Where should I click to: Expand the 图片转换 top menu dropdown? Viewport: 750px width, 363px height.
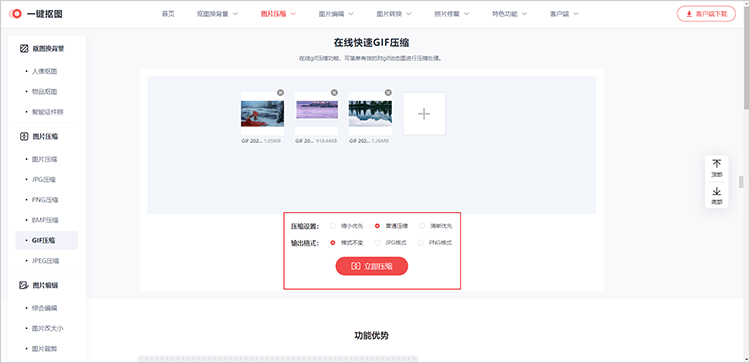pyautogui.click(x=394, y=14)
